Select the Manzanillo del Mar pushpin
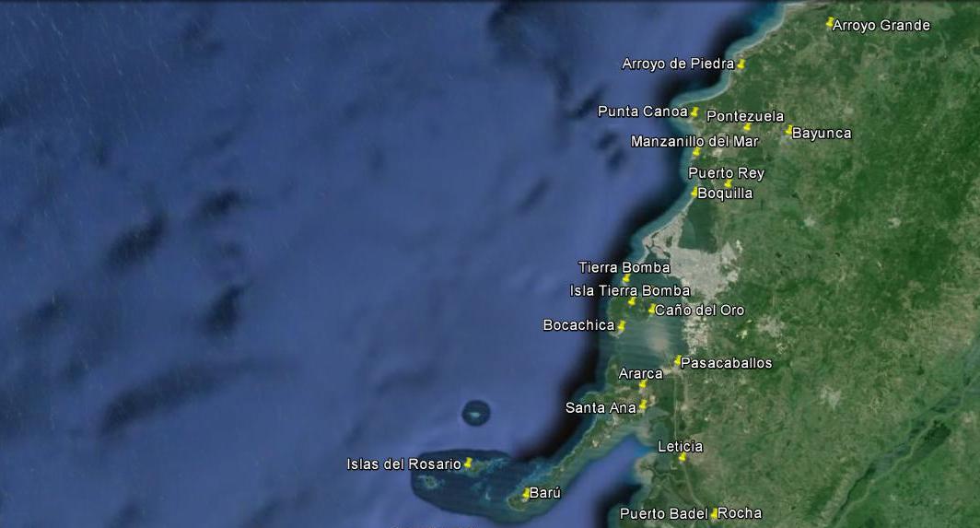This screenshot has width=980, height=528. pyautogui.click(x=697, y=152)
